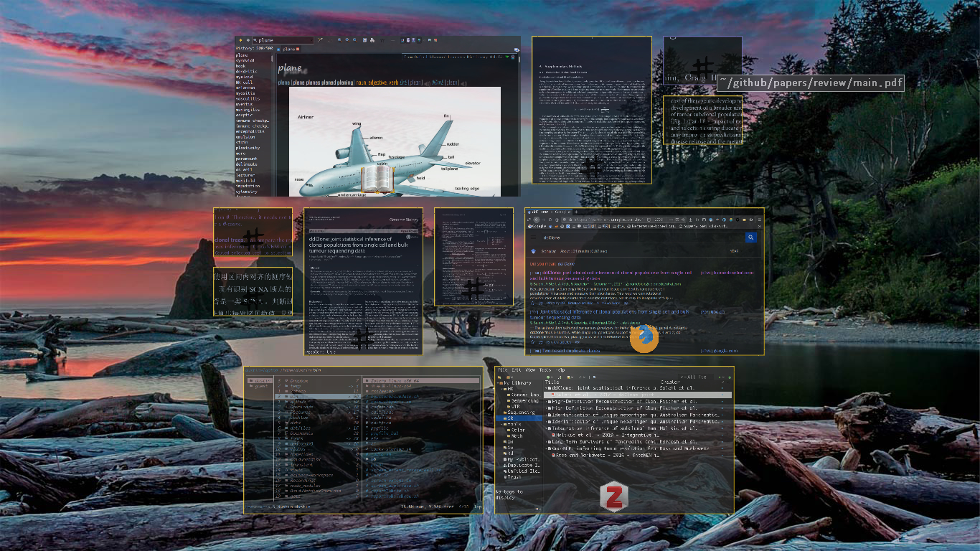Open Zotero's View menu

[530, 369]
